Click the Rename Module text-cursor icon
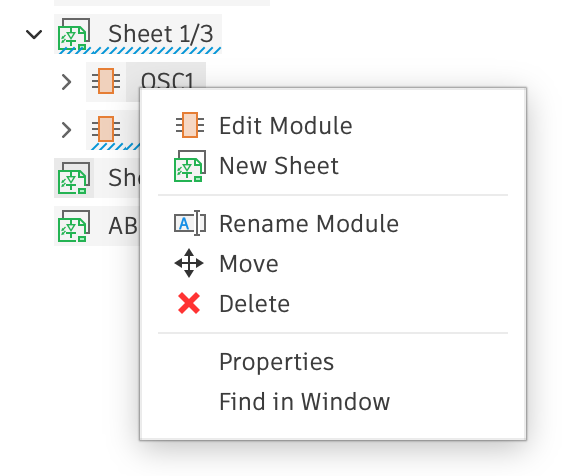This screenshot has height=476, width=562. 190,223
